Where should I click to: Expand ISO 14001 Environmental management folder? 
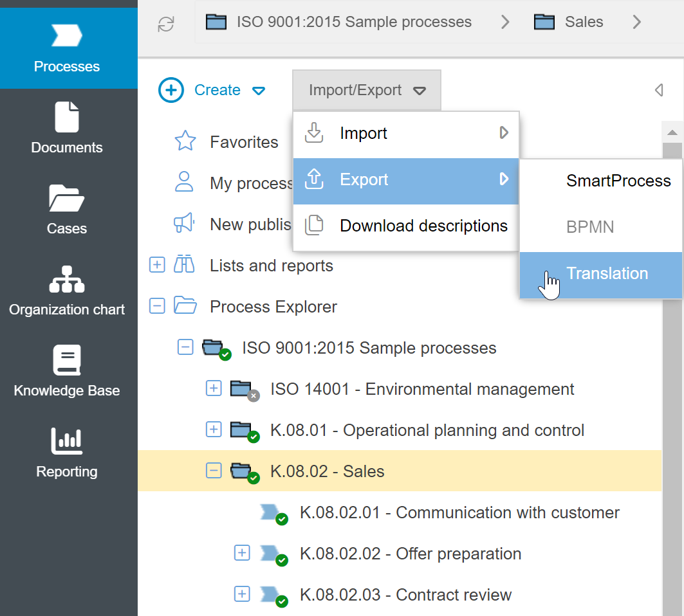[214, 388]
